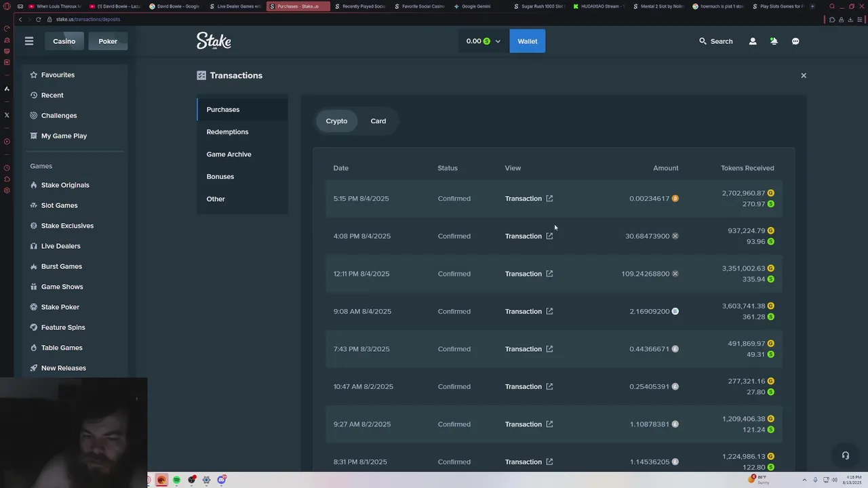Image resolution: width=868 pixels, height=488 pixels.
Task: Open the hamburger menu next to Casino
Action: click(29, 41)
